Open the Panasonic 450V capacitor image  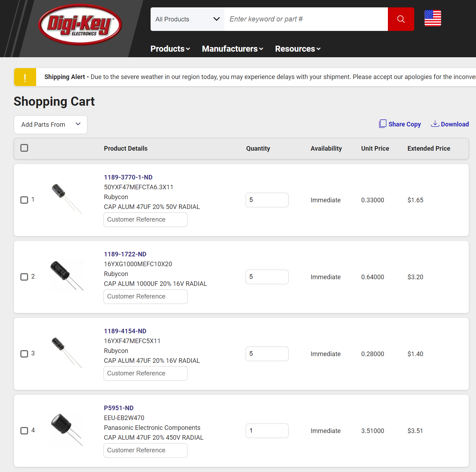[67, 430]
